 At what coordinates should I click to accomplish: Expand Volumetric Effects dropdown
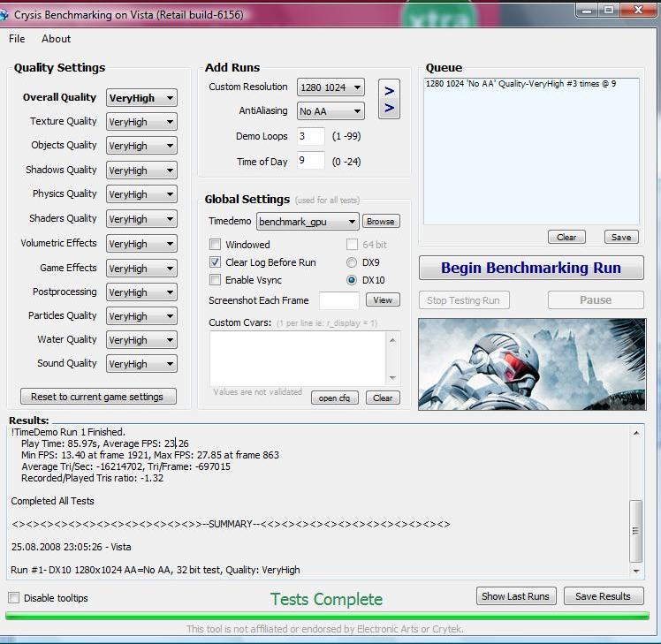click(x=141, y=244)
